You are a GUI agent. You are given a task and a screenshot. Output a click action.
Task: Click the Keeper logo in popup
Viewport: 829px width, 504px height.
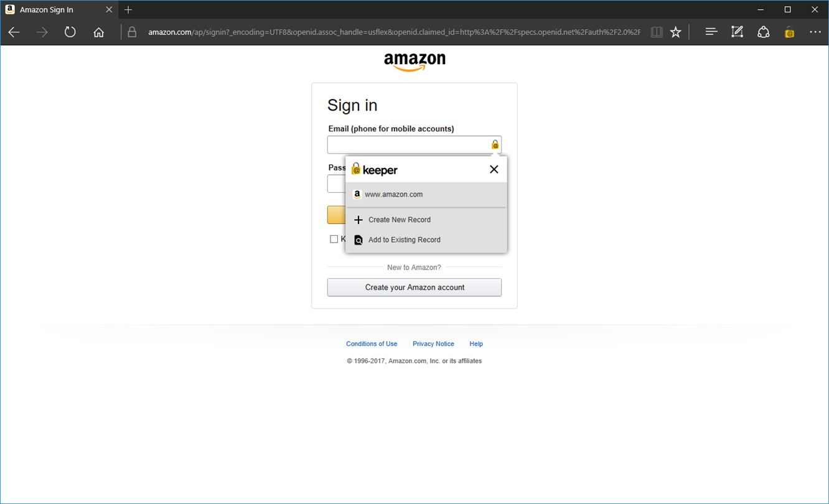point(375,169)
